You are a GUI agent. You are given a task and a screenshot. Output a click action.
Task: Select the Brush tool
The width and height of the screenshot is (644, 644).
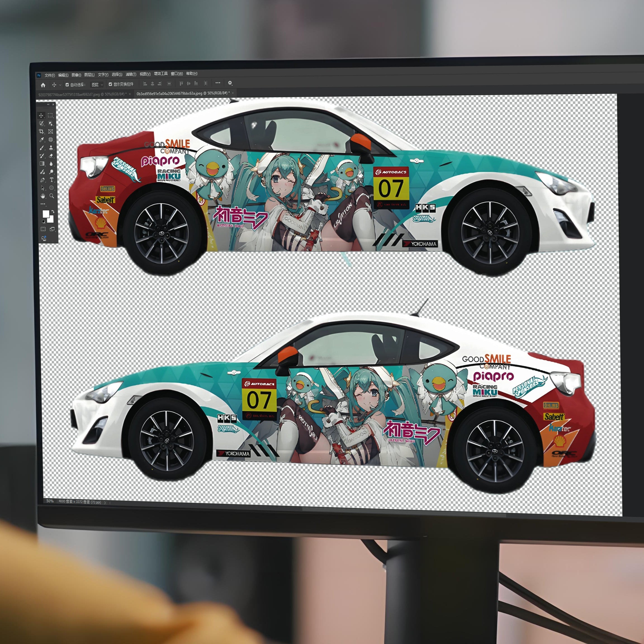42,148
